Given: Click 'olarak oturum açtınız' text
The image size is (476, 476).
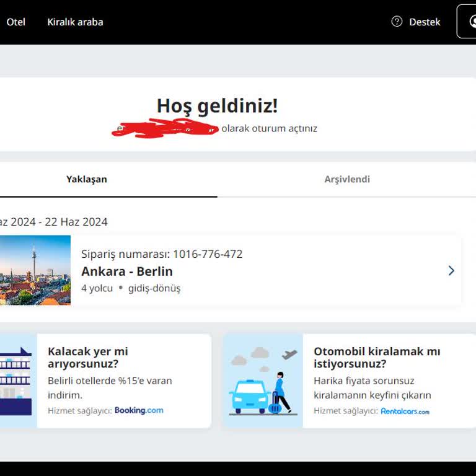Looking at the screenshot, I should point(269,128).
